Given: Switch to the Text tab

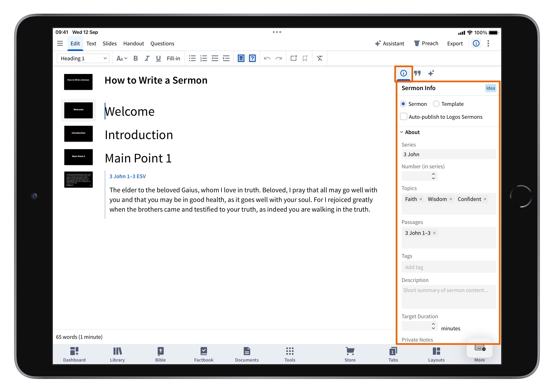Looking at the screenshot, I should pos(91,44).
